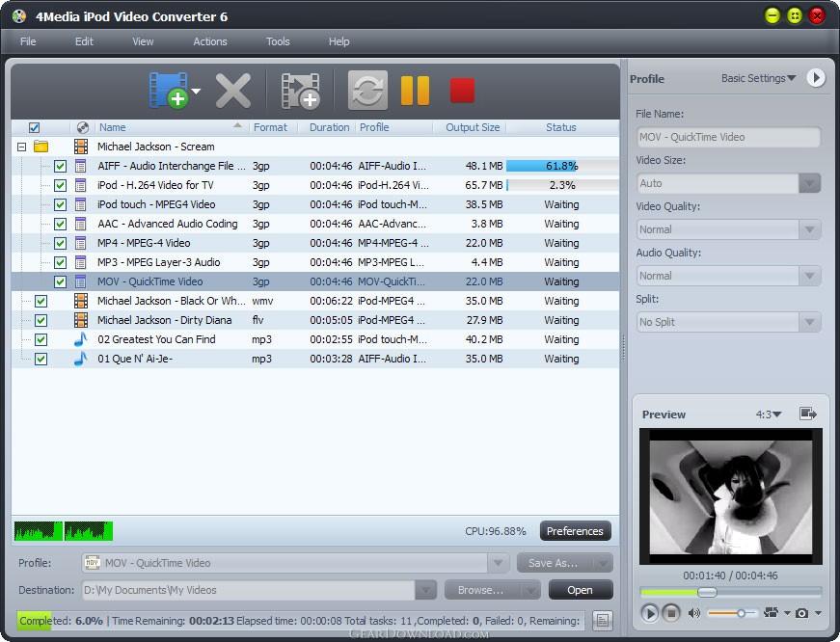Screen dimensions: 840x642
Task: Open the File menu
Action: pos(28,41)
